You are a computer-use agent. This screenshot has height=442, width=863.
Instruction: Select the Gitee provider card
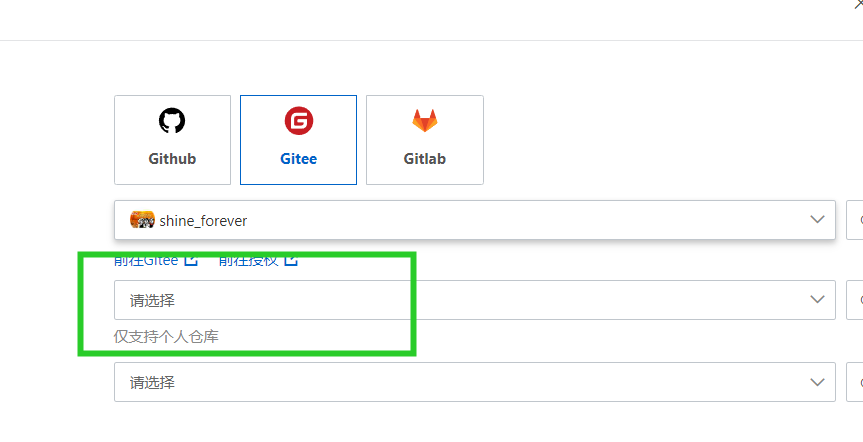[x=298, y=140]
